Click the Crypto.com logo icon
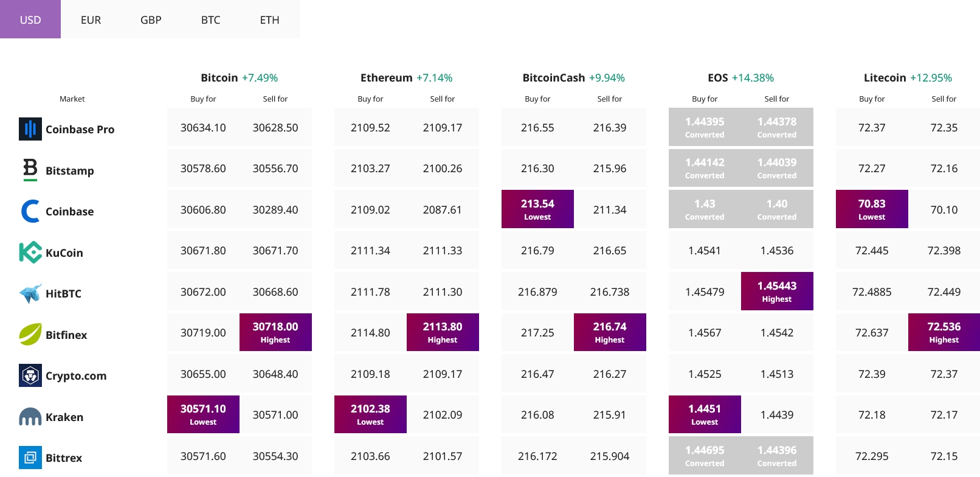The image size is (980, 477). 30,375
